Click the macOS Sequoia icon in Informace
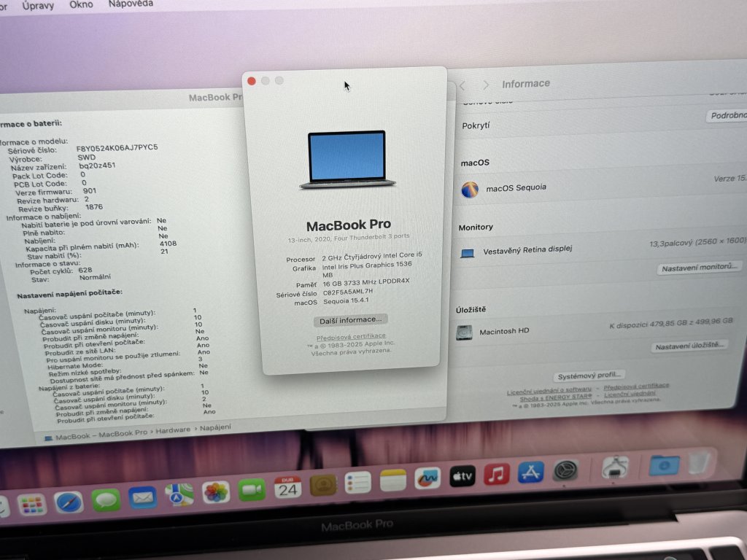This screenshot has width=747, height=560. coord(470,190)
